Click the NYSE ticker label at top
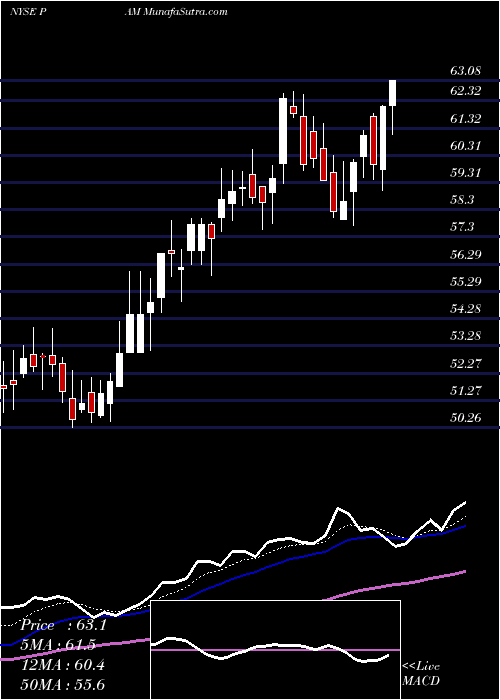The width and height of the screenshot is (500, 700). point(29,11)
